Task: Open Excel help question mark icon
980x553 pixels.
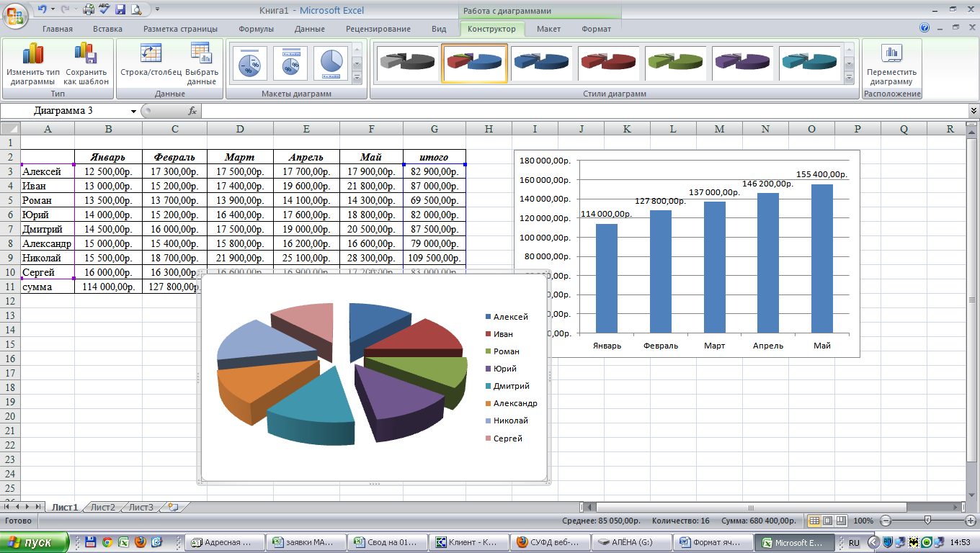Action: point(925,28)
